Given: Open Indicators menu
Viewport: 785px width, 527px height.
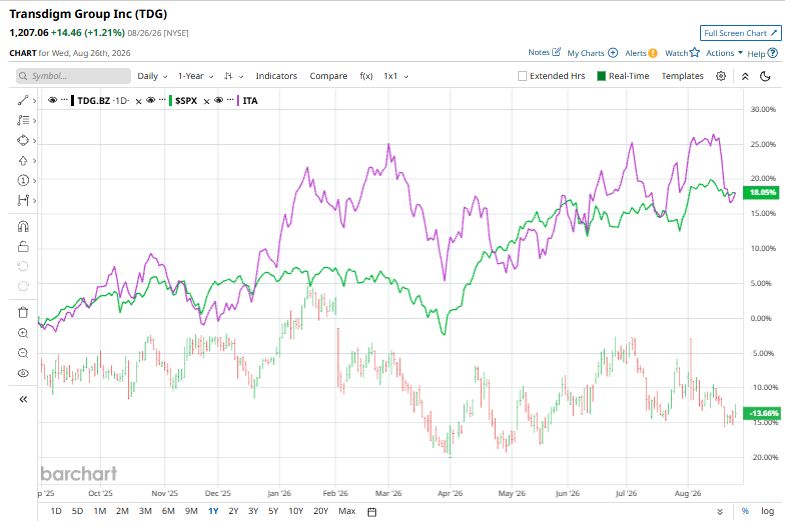Looking at the screenshot, I should tap(276, 76).
